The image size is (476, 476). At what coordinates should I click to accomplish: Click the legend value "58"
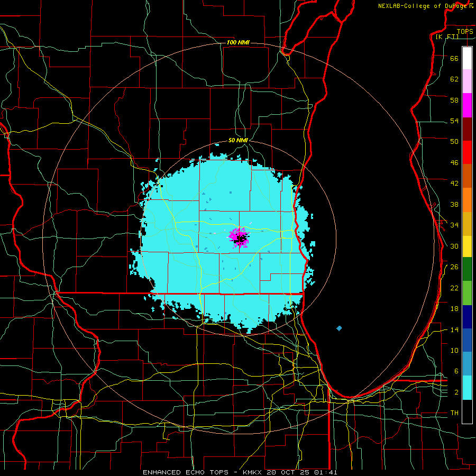click(x=454, y=100)
